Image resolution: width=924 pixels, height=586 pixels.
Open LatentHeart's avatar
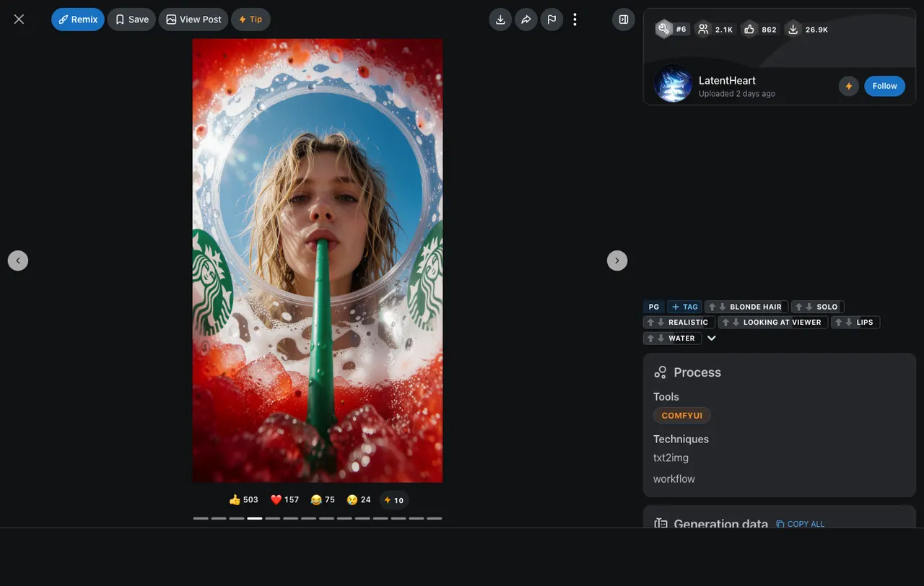tap(674, 84)
